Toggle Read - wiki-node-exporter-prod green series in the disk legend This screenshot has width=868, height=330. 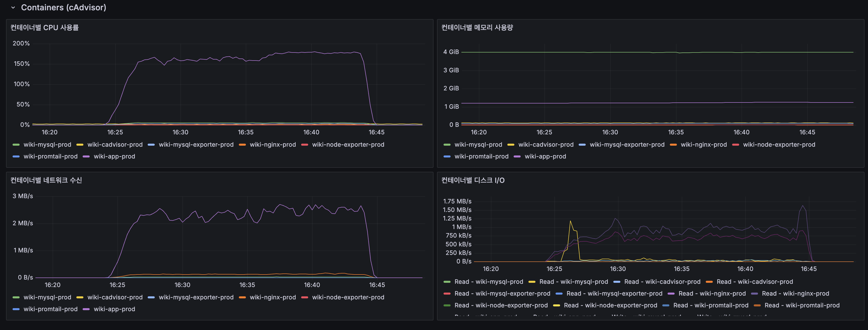pyautogui.click(x=501, y=305)
